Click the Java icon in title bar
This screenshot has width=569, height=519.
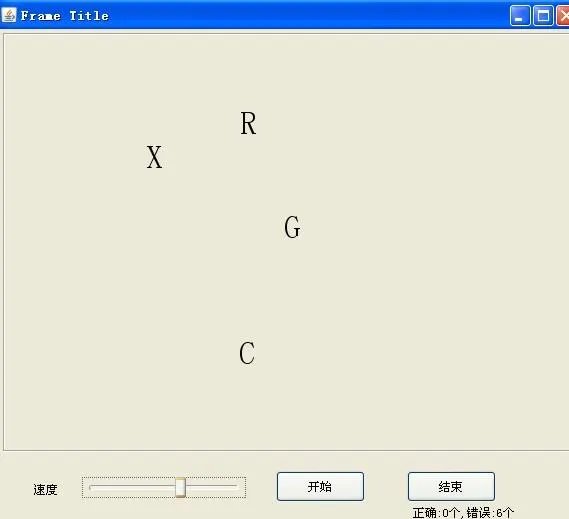pos(9,15)
